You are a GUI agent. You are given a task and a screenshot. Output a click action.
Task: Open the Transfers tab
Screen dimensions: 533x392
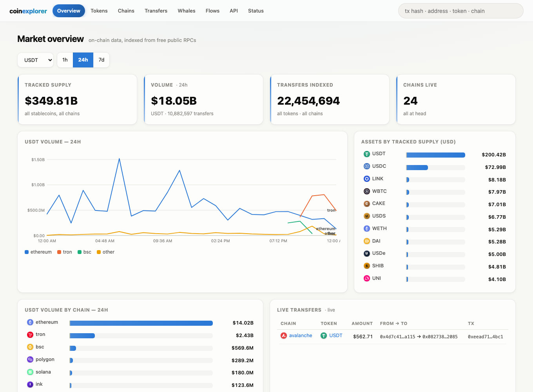pyautogui.click(x=156, y=11)
